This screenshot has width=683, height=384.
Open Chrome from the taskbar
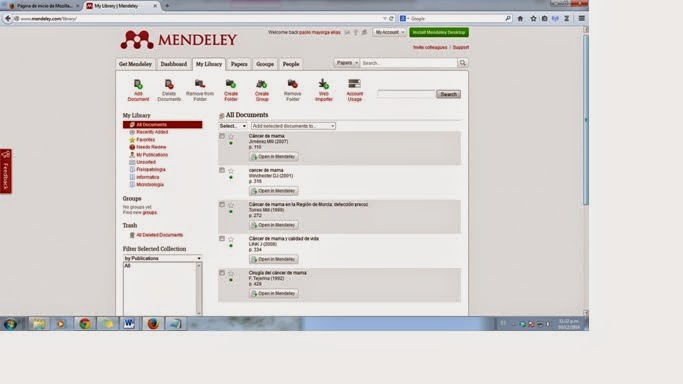(x=85, y=323)
